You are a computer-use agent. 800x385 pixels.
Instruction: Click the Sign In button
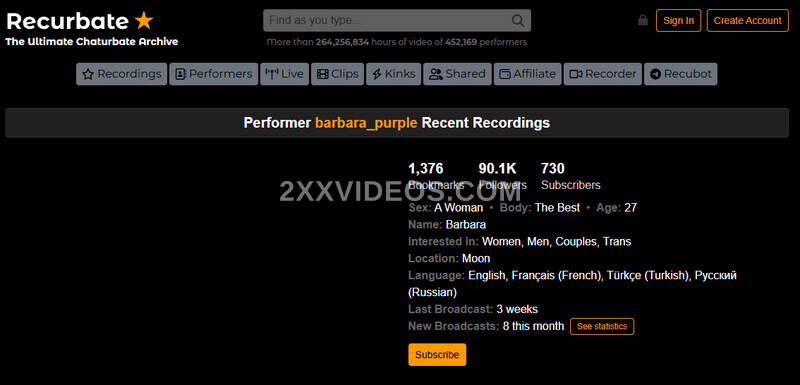tap(678, 20)
